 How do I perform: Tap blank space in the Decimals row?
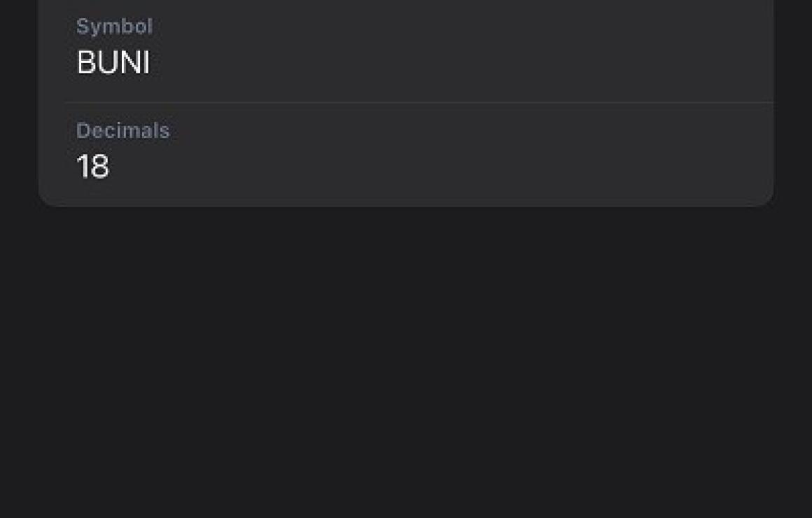pos(466,155)
